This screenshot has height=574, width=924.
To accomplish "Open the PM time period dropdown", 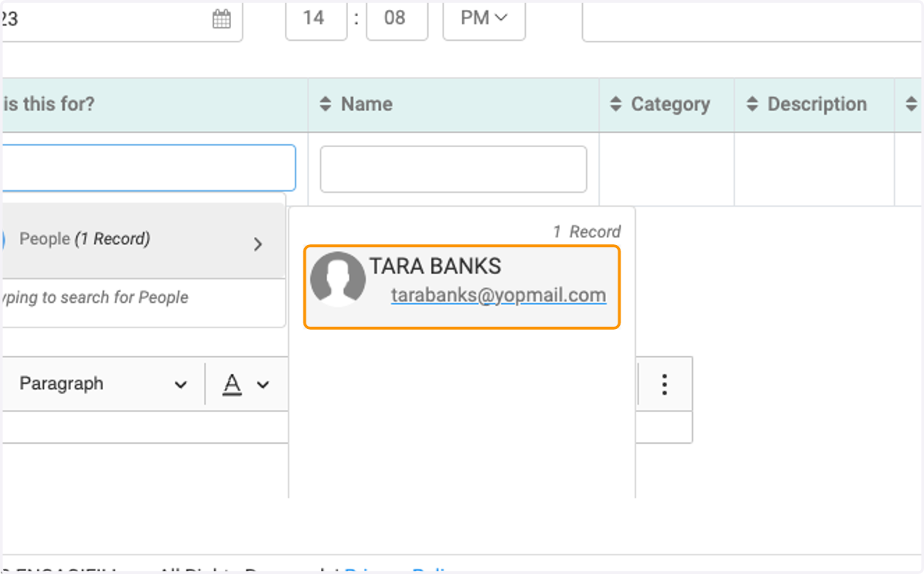I will tap(484, 19).
